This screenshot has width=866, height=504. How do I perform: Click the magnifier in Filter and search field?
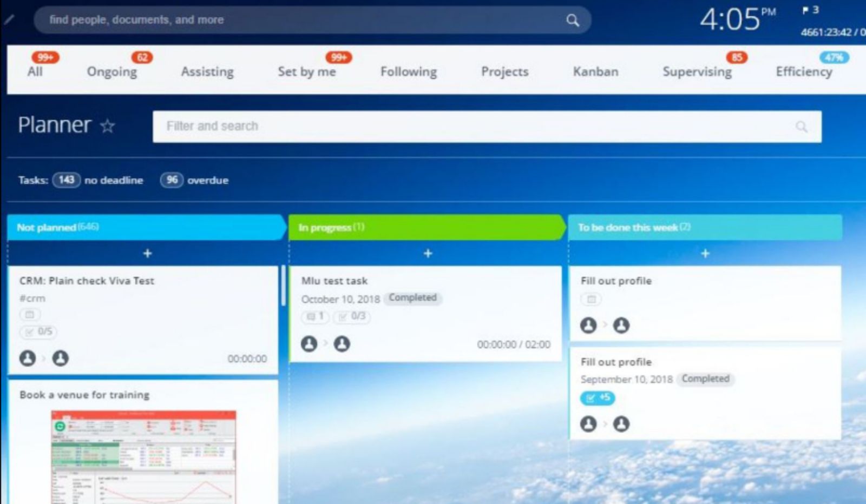[801, 127]
